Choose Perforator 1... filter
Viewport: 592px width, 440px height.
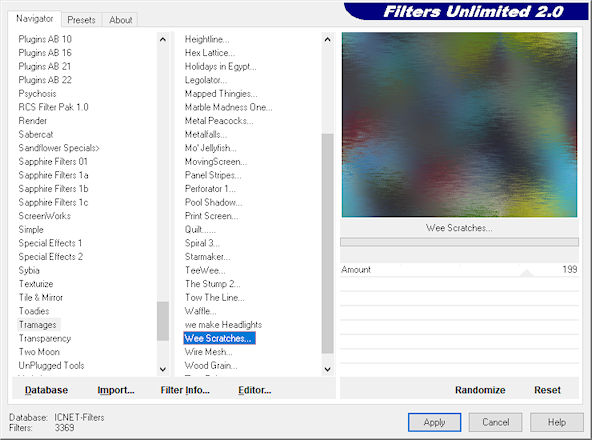click(210, 188)
